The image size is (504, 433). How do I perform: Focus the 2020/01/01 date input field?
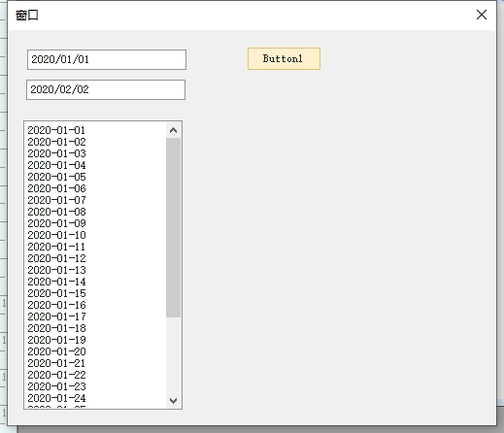click(x=107, y=59)
